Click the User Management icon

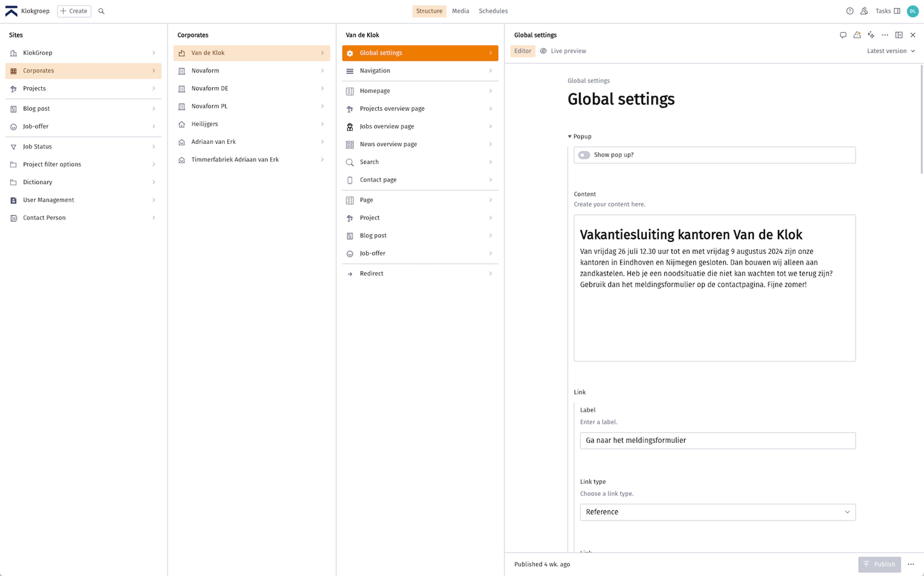(13, 200)
